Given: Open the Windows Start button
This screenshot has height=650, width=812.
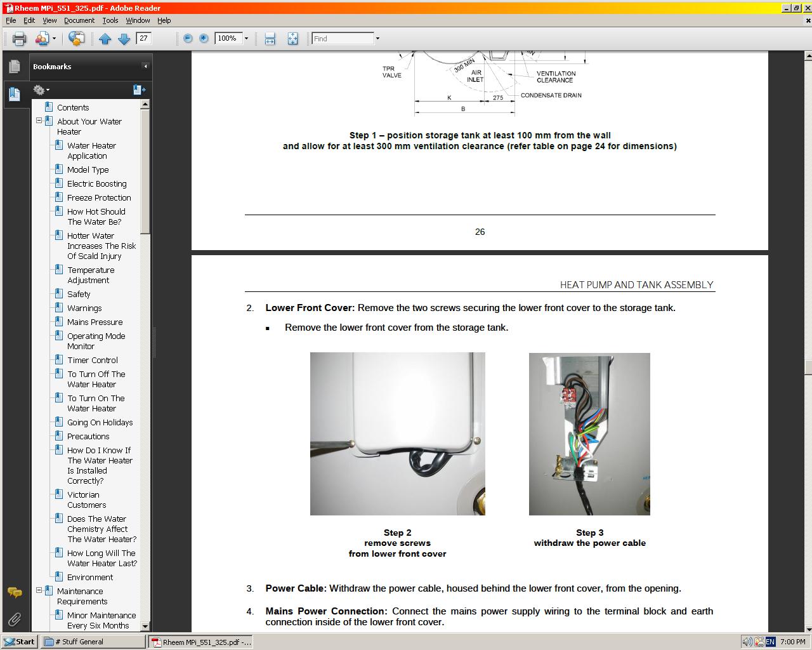Looking at the screenshot, I should (19, 642).
